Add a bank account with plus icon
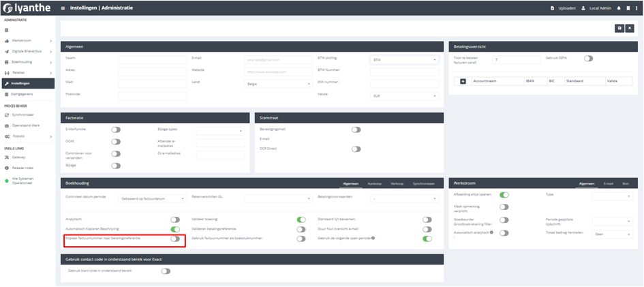This screenshot has width=644, height=287. coord(463,81)
